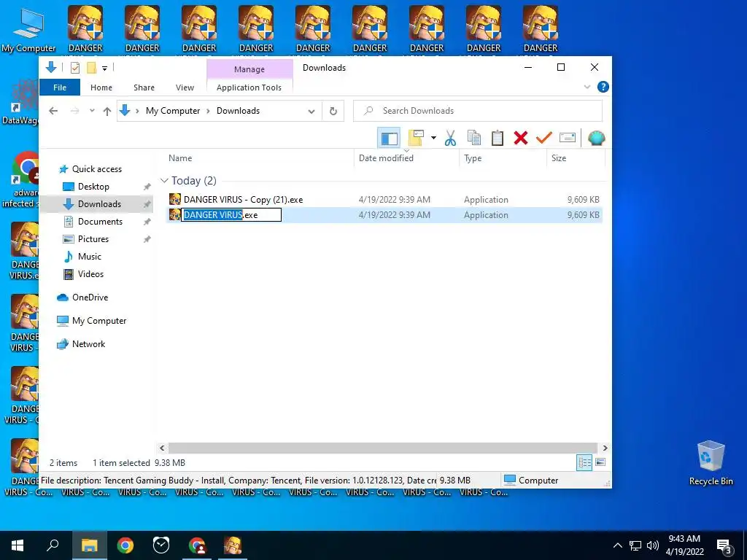Click inside the file rename text box
This screenshot has height=560, width=747.
coord(231,215)
